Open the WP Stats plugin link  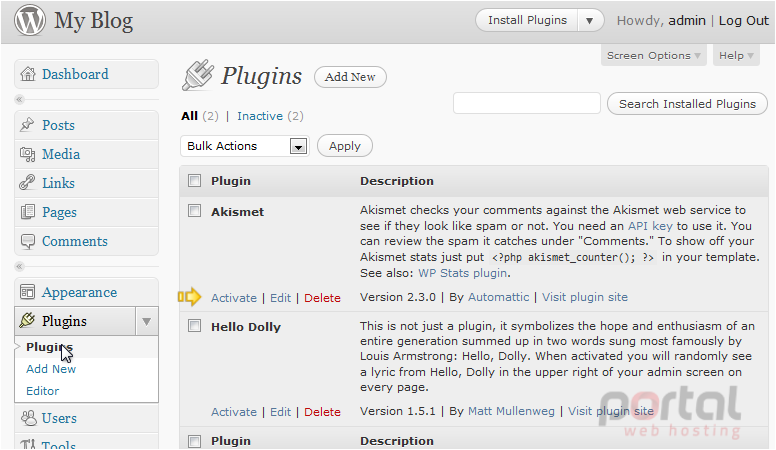(463, 273)
